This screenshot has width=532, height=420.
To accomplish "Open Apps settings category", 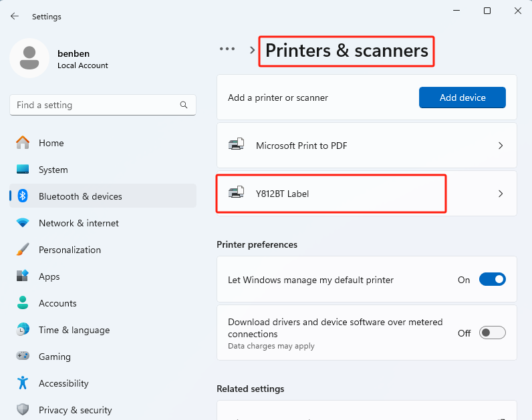I will 103,276.
